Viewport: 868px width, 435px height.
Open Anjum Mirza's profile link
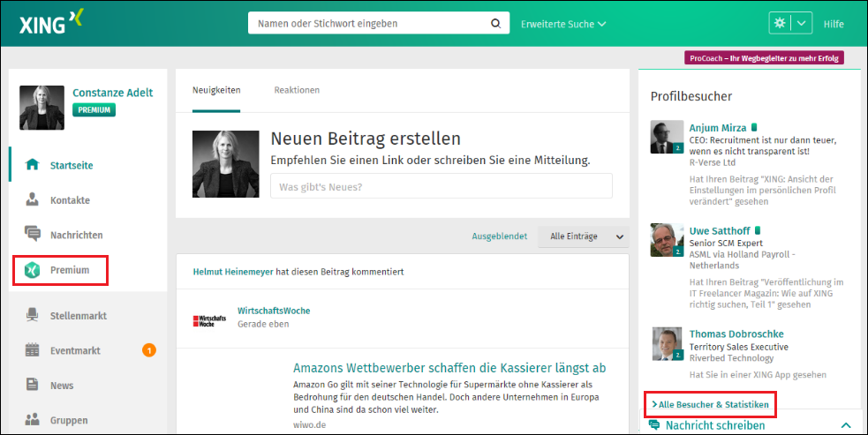(717, 128)
